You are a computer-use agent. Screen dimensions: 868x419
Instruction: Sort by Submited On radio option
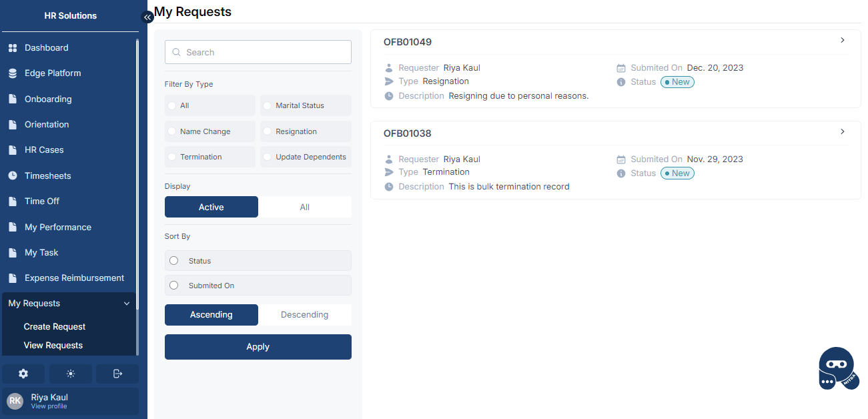click(x=174, y=286)
